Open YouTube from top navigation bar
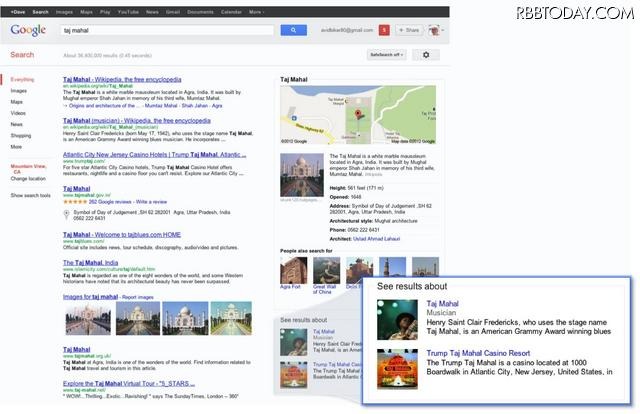Screen dimensions: 640x414 (x=127, y=12)
